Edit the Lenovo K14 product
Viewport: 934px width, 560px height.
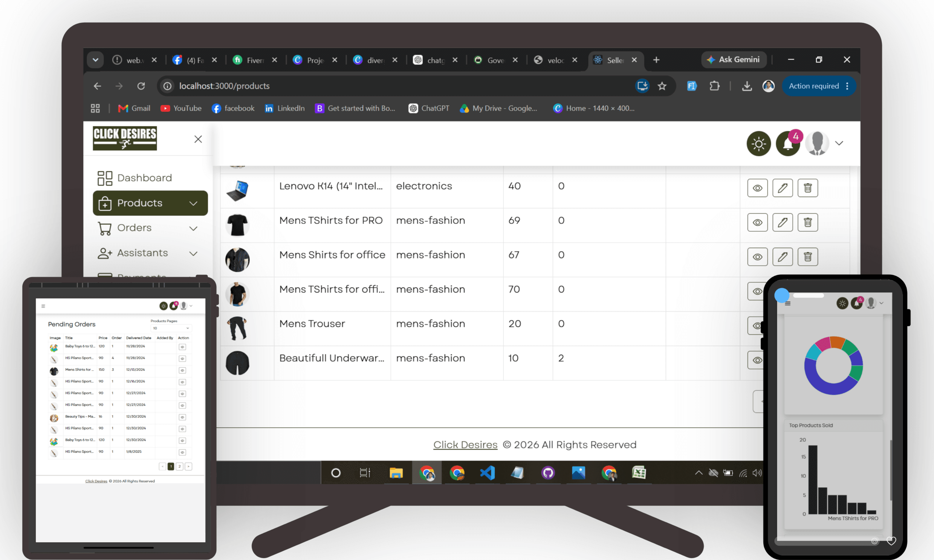tap(782, 188)
